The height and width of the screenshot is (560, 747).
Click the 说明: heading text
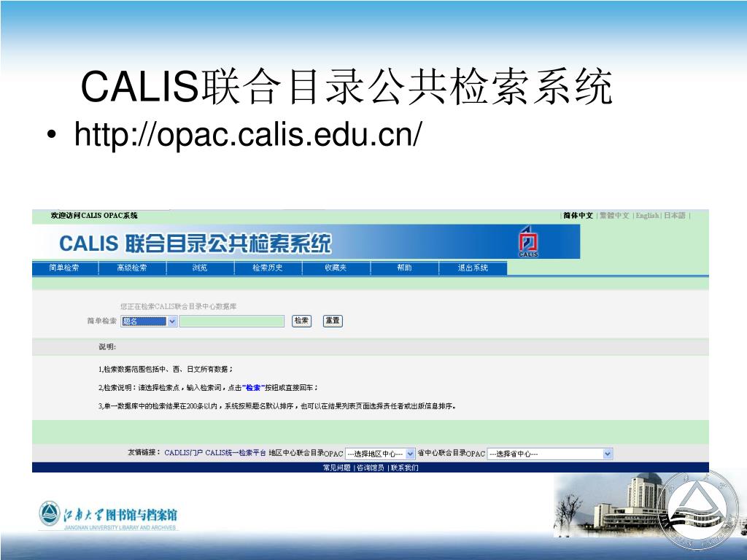pyautogui.click(x=107, y=346)
